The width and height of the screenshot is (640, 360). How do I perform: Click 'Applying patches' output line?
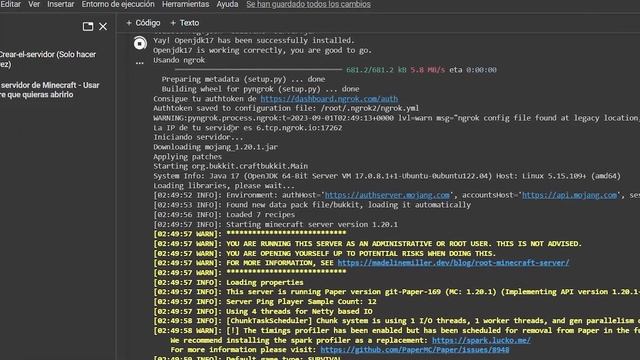click(188, 157)
